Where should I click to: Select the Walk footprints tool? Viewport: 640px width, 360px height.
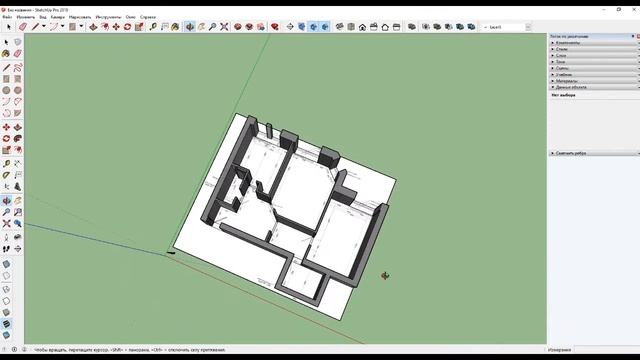pos(6,249)
